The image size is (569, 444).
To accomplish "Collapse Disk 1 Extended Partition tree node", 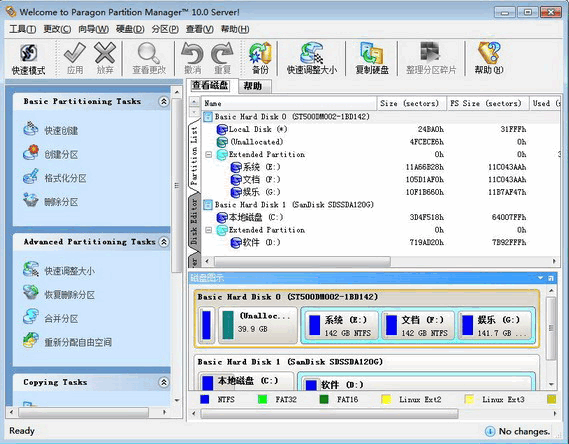I will point(208,230).
